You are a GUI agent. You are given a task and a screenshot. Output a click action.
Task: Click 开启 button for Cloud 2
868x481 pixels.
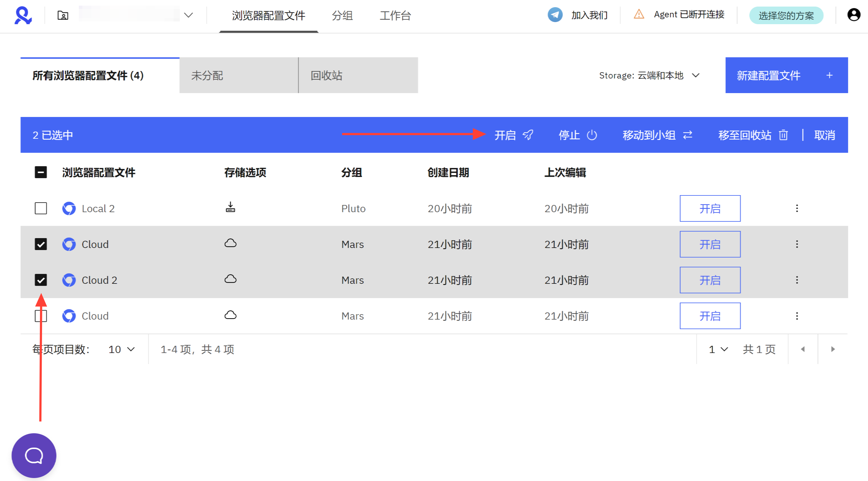click(710, 280)
